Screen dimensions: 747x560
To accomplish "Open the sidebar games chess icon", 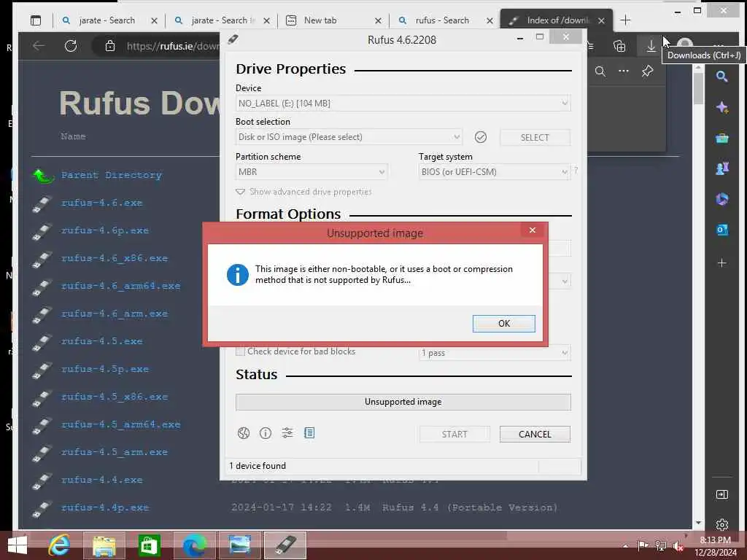I will click(x=721, y=168).
